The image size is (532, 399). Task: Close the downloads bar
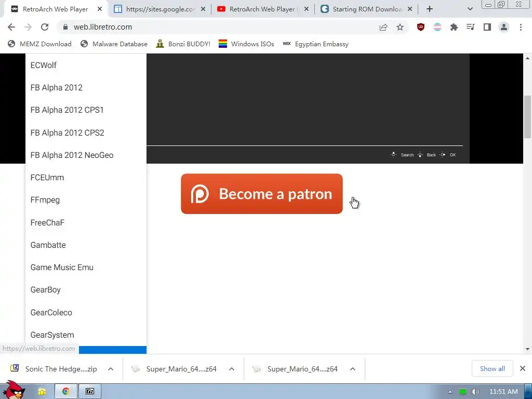click(523, 368)
